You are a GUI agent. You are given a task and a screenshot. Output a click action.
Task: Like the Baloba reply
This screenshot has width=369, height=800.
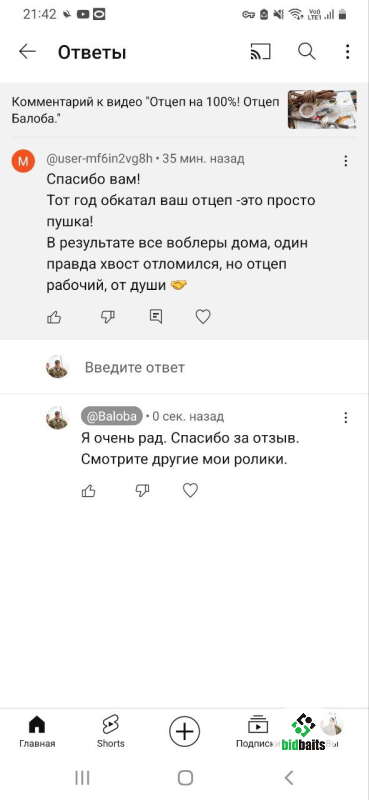click(x=89, y=491)
